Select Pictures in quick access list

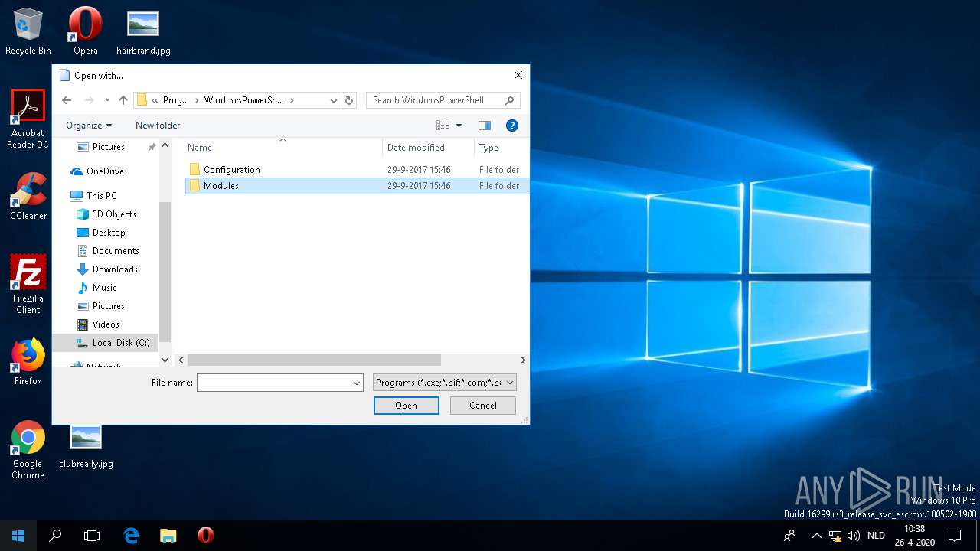(109, 147)
